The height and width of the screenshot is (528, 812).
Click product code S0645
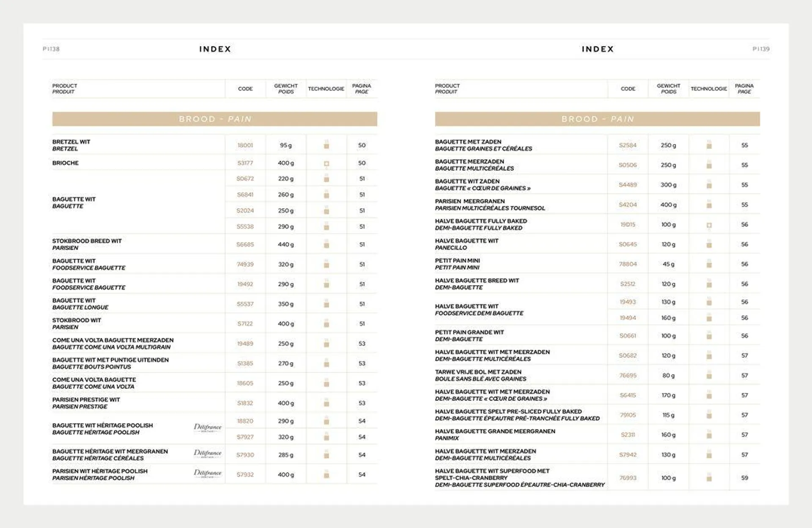[x=628, y=244]
